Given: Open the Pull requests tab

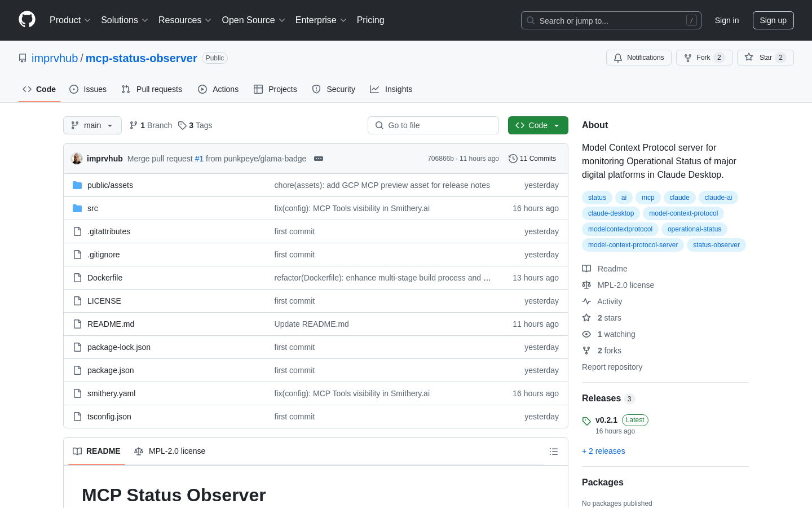Looking at the screenshot, I should (x=152, y=89).
